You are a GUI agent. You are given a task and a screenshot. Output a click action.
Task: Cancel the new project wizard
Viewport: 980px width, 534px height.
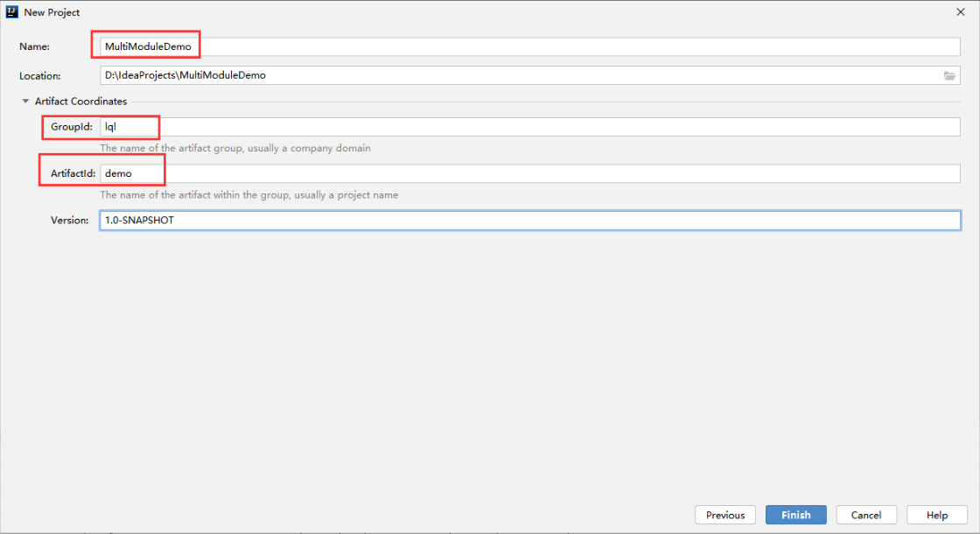tap(866, 515)
